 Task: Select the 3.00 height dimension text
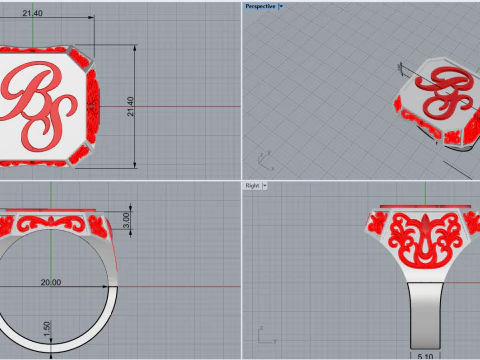[126, 220]
